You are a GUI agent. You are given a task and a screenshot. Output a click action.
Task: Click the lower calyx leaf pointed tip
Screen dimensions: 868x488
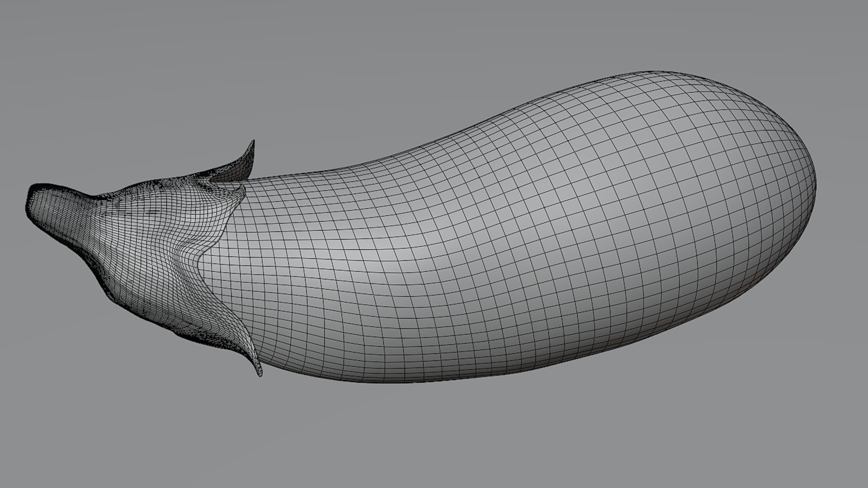click(x=259, y=371)
